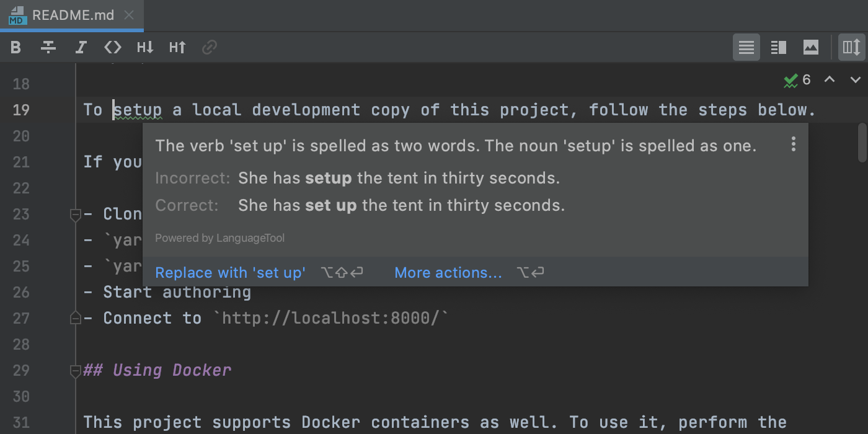Screen dimensions: 868x434
Task: Enable split editor and preview layout
Action: [x=778, y=47]
